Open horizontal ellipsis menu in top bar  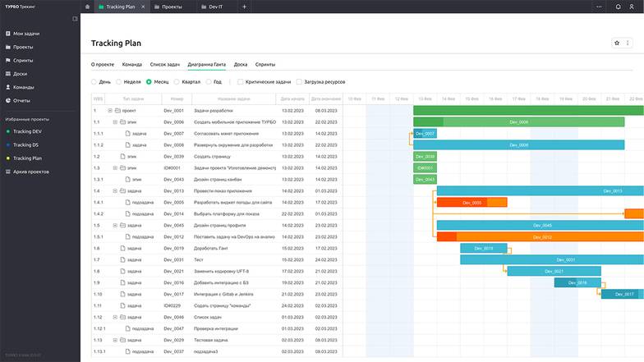(600, 7)
